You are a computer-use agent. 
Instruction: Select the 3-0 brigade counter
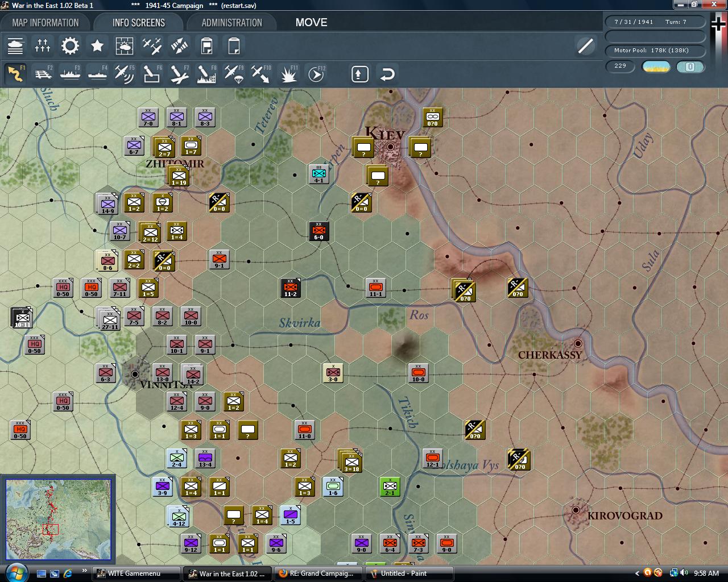[x=333, y=373]
